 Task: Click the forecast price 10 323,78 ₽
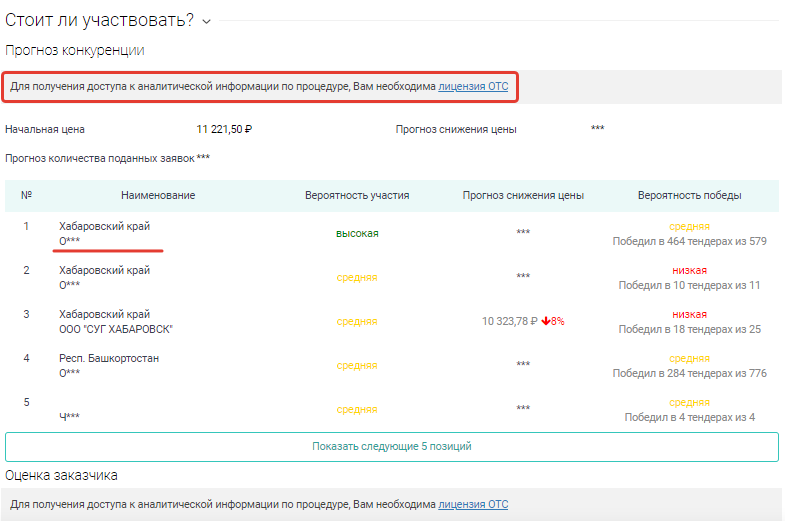click(x=509, y=322)
